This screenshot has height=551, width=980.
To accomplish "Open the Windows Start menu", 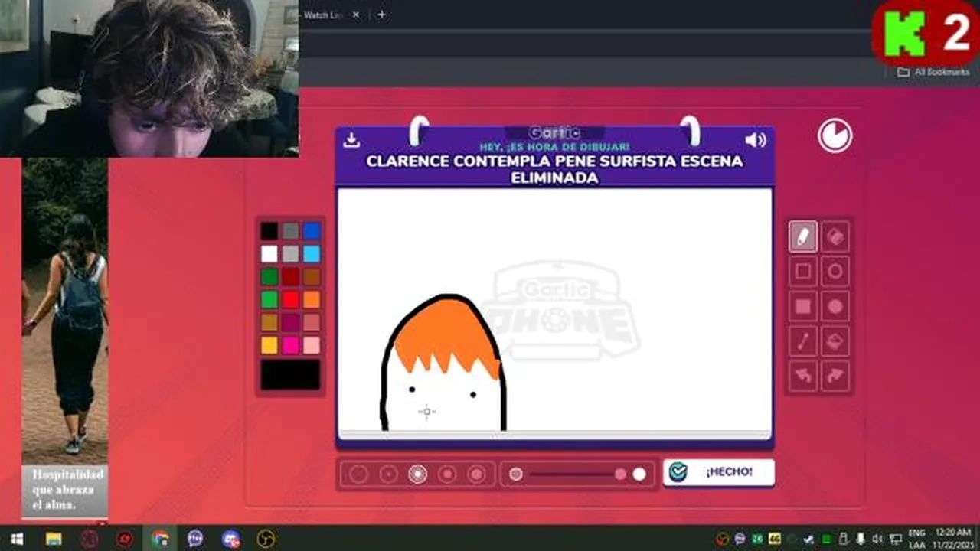I will click(x=16, y=539).
